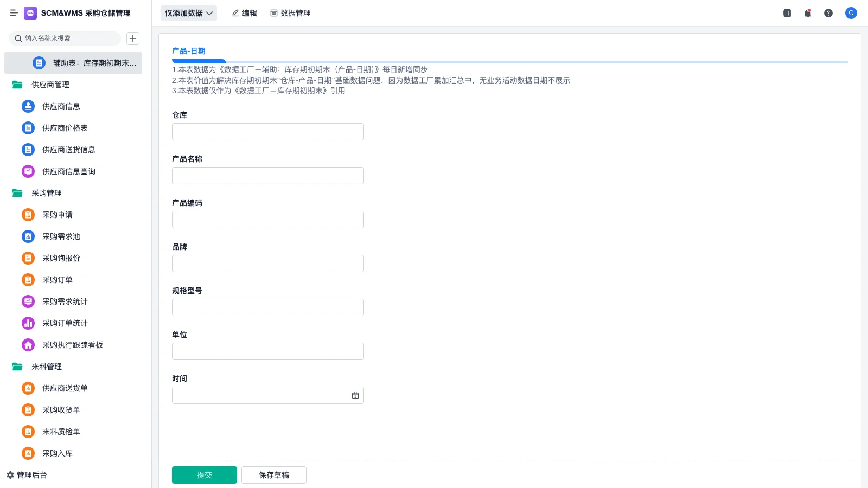Select 辅助表：库存期初期末 sidebar item
This screenshot has width=868, height=488.
[73, 63]
